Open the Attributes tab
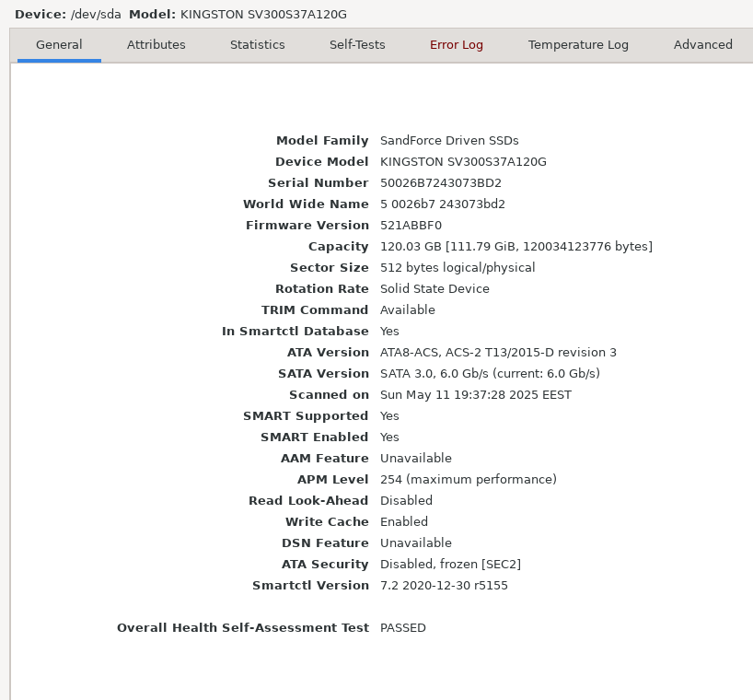This screenshot has height=700, width=753. 156,45
